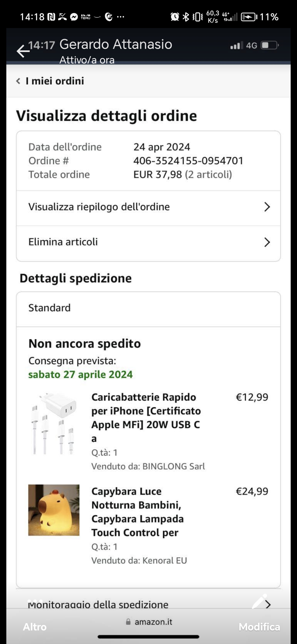Open Monitoraggio della spedizione chevron

268,605
